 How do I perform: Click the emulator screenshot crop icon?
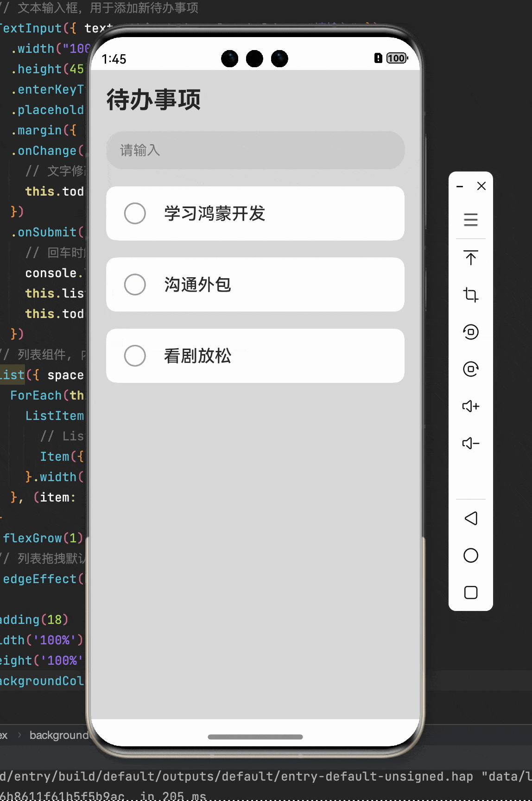pos(471,295)
